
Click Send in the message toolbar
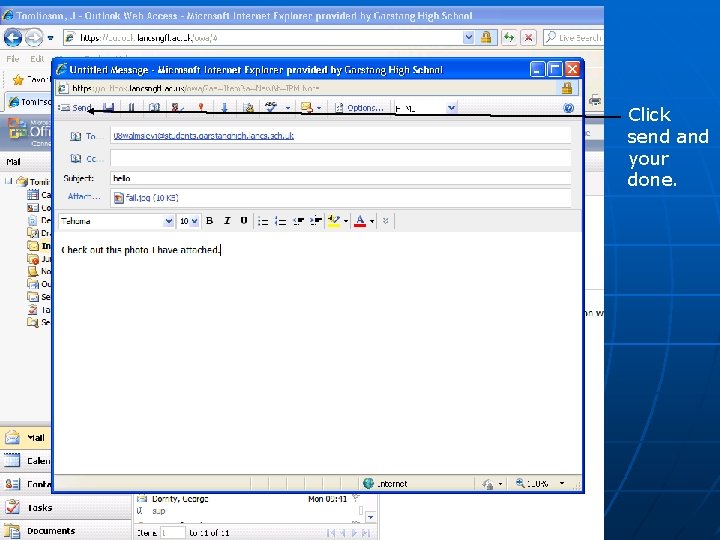point(76,108)
